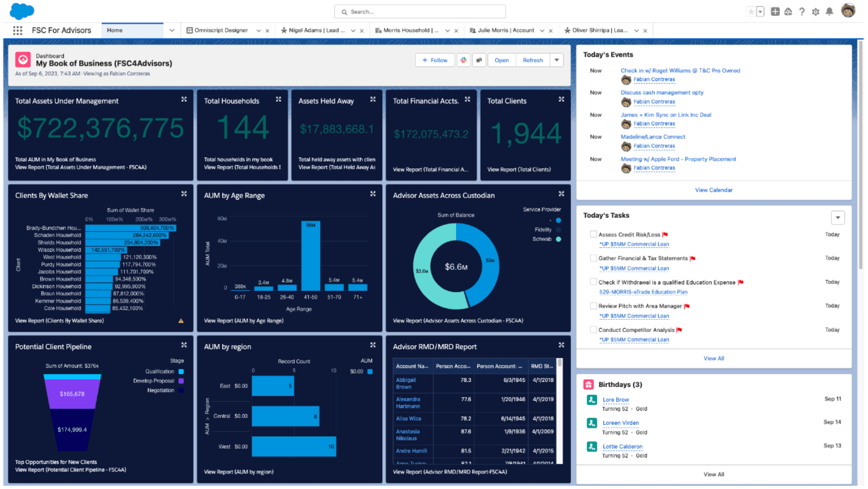Open the Omniscript Designer tab dropdown

click(x=259, y=31)
